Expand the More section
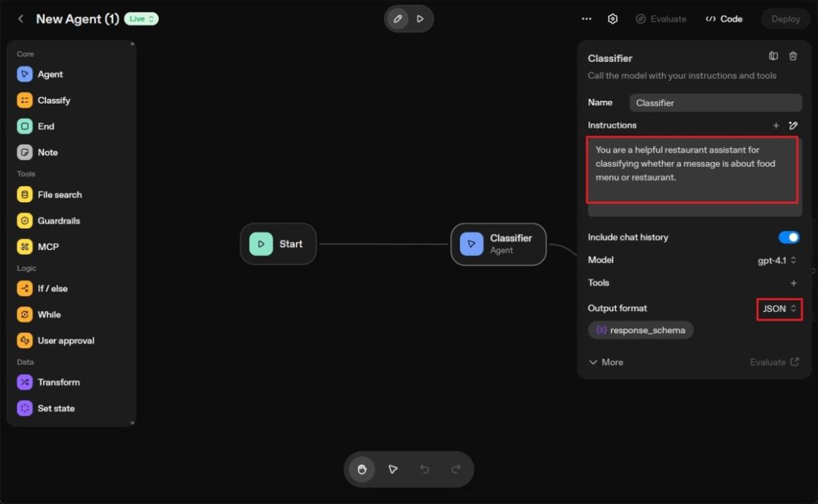The width and height of the screenshot is (818, 504). [605, 362]
